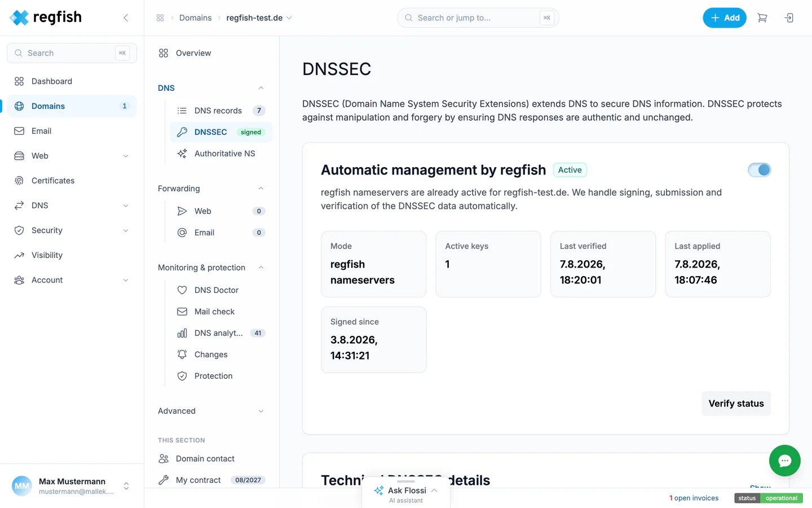812x508 pixels.
Task: Collapse the Forwarding section
Action: 261,189
